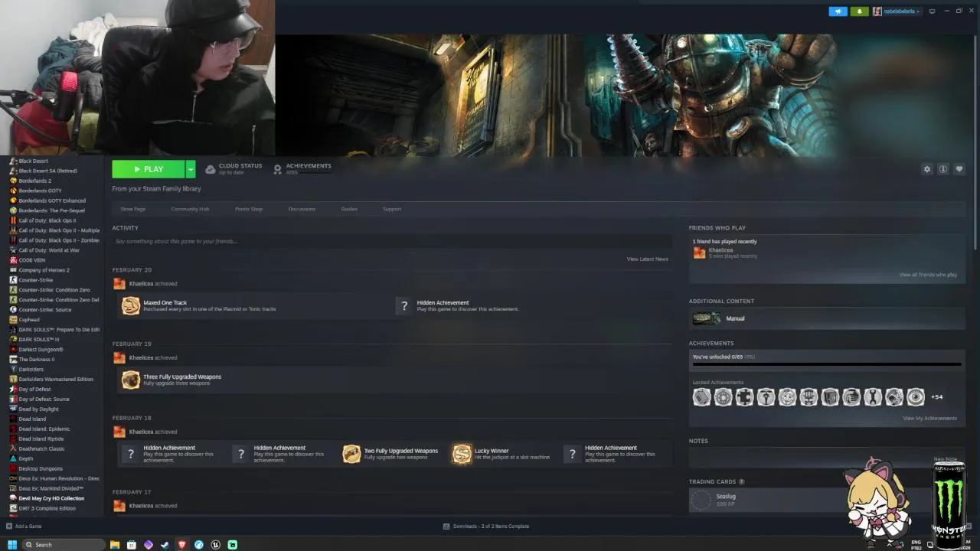Open View all friends who play link
The image size is (980, 551).
[928, 275]
